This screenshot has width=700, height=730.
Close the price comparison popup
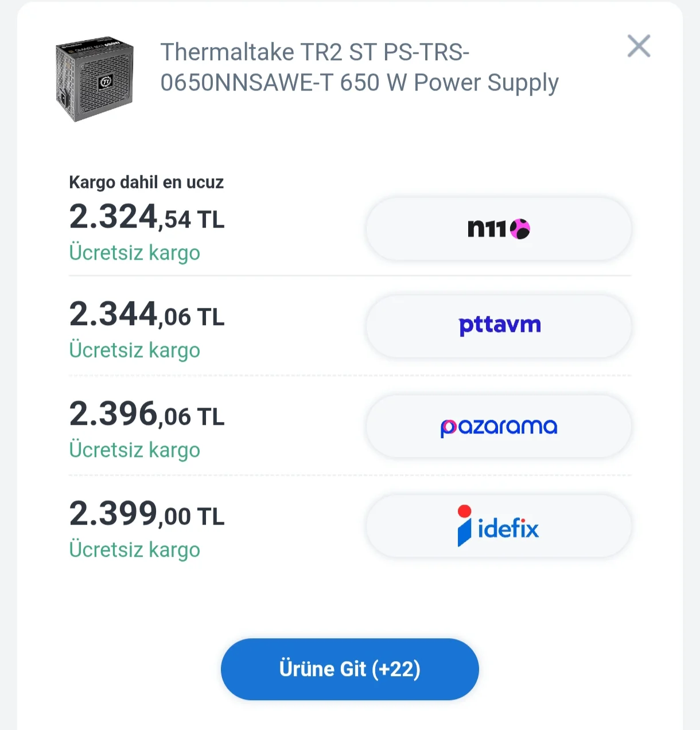tap(639, 46)
